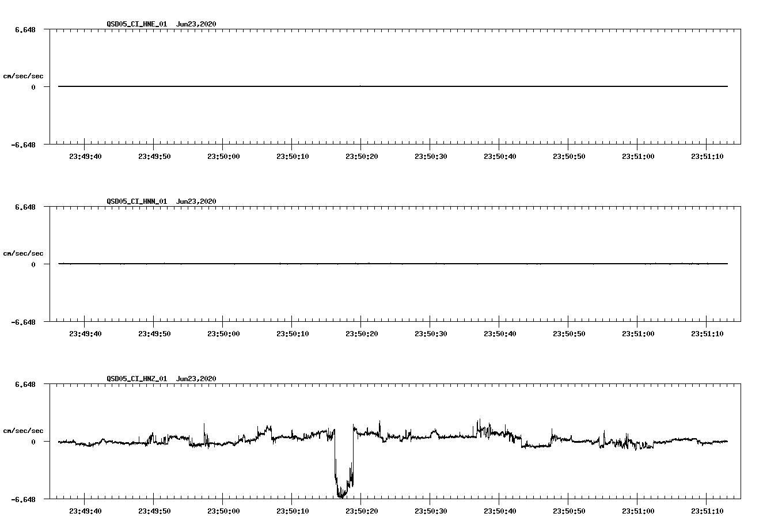Click the cm/sec/sec unit label of HNN plot
The height and width of the screenshot is (532, 782).
tap(23, 253)
